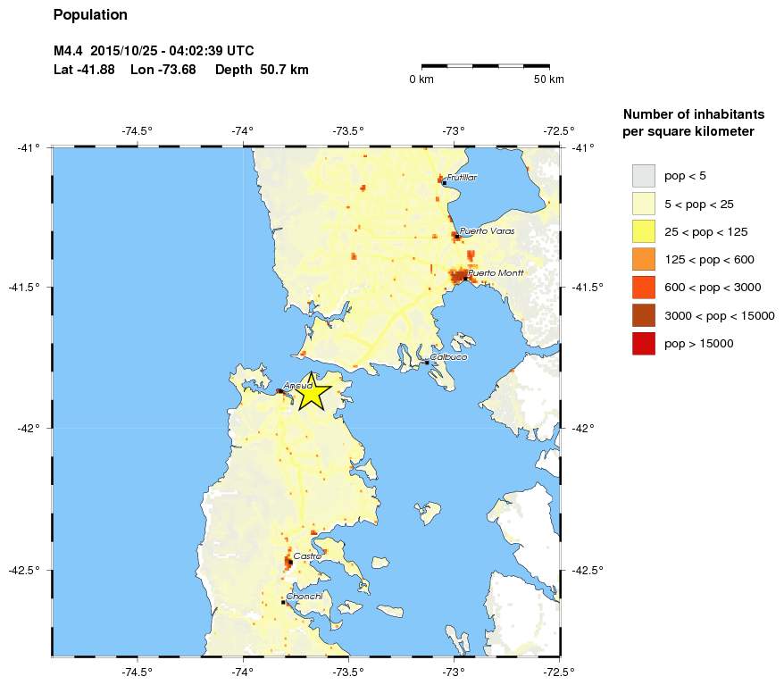Click the Puerto Montt city marker
784x685 pixels.
pyautogui.click(x=464, y=278)
